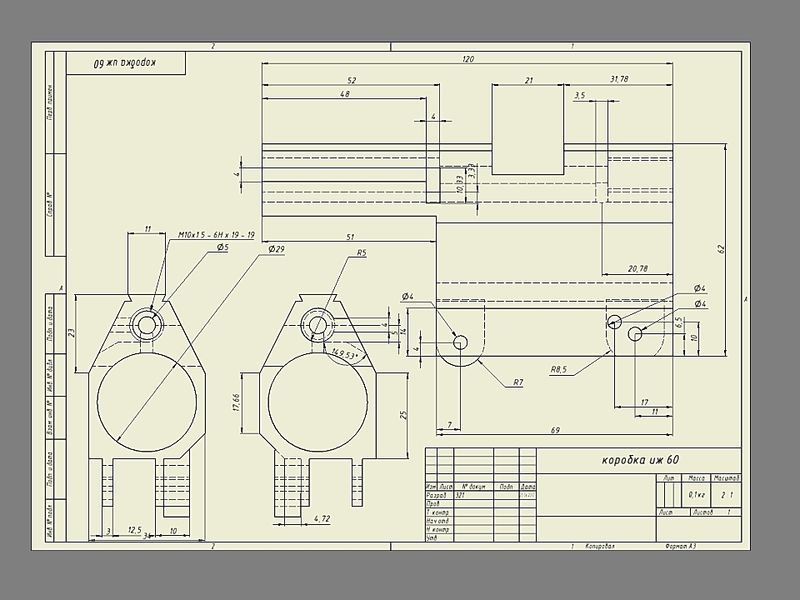800x600 pixels.
Task: Select the M10x1.5 - 6H thread callout
Action: coord(216,235)
